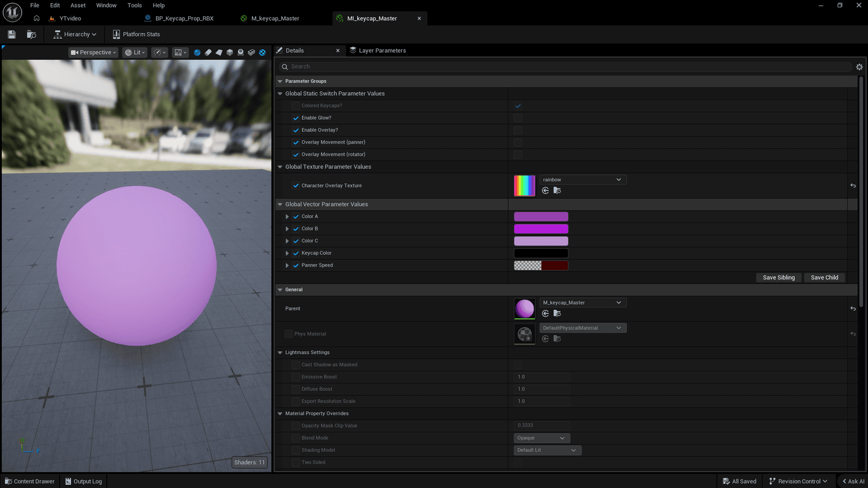Expand the Panner Speed parameter

(x=287, y=265)
